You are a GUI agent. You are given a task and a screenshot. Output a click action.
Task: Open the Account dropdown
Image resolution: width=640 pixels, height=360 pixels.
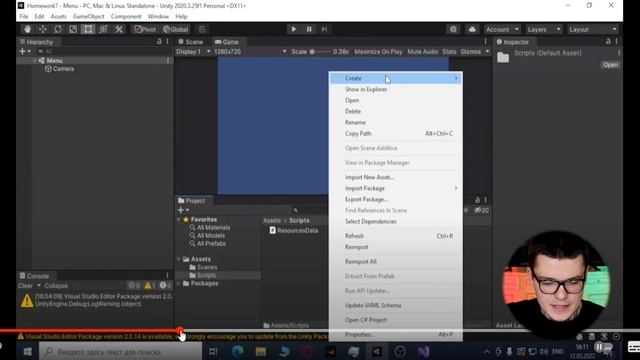[x=502, y=29]
